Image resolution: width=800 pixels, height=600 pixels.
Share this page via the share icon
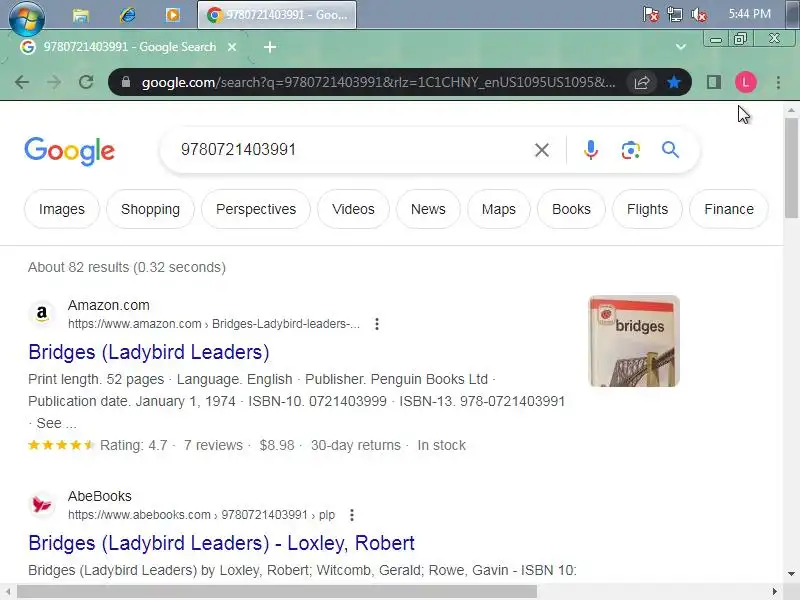click(x=642, y=82)
